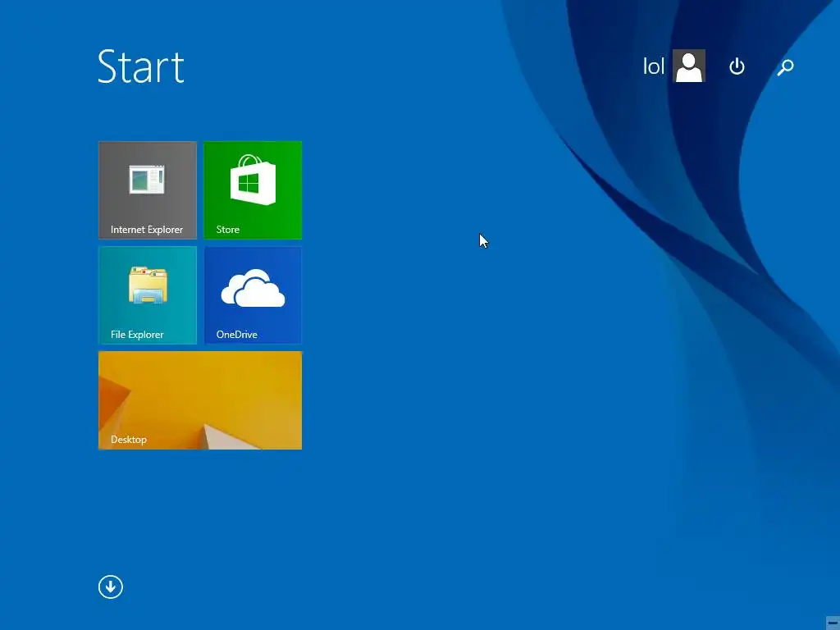
Task: Launch the Store tile
Action: point(253,189)
